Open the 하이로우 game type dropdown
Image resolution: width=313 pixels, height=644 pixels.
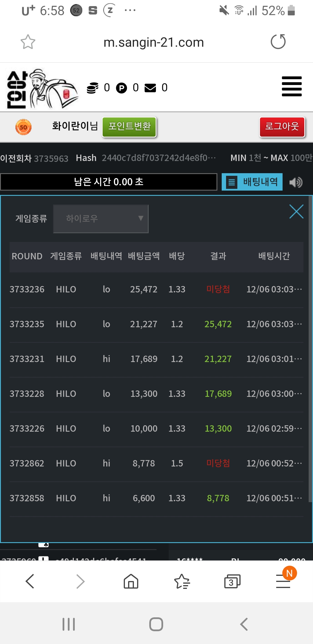click(101, 219)
